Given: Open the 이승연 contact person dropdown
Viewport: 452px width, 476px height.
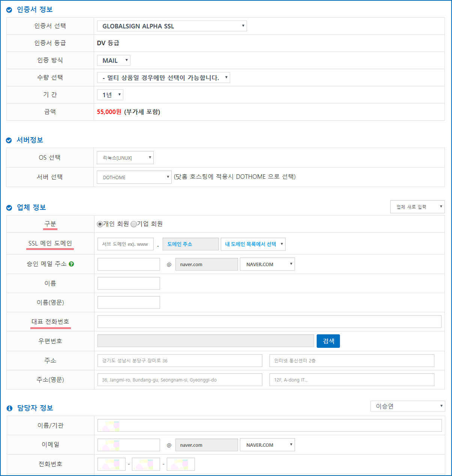Looking at the screenshot, I should [407, 406].
